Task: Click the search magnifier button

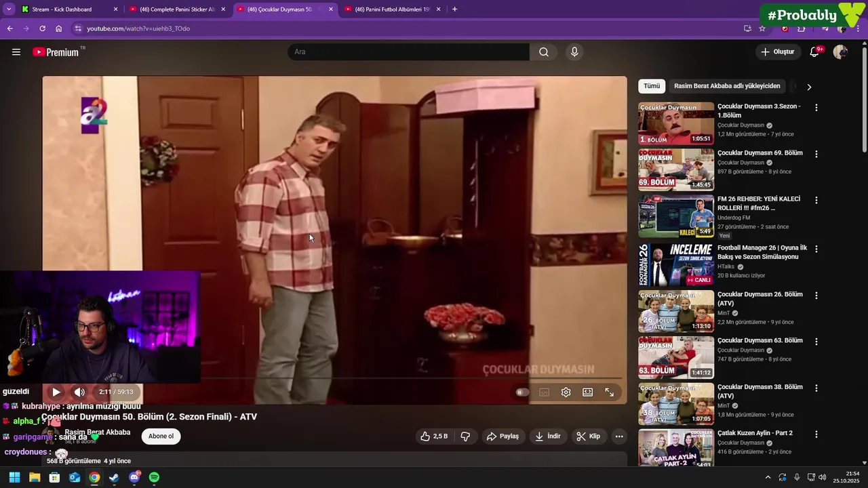Action: coord(544,52)
